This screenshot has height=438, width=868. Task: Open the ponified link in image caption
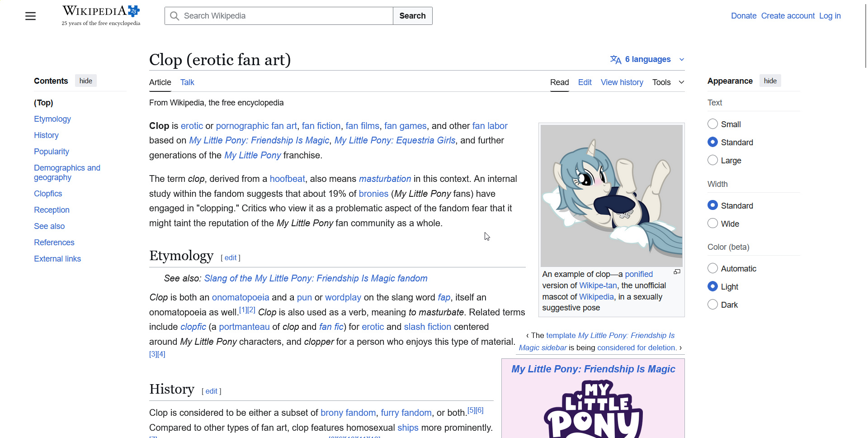click(x=639, y=274)
